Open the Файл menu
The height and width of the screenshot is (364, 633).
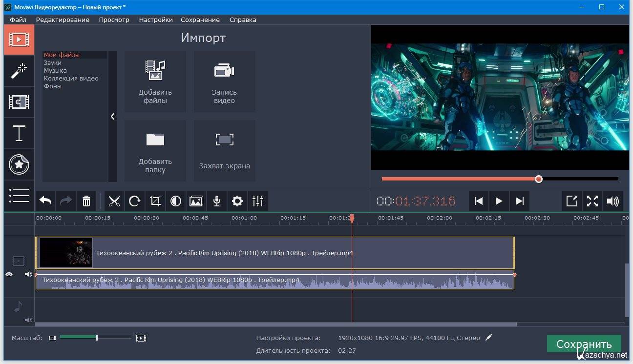(x=18, y=20)
